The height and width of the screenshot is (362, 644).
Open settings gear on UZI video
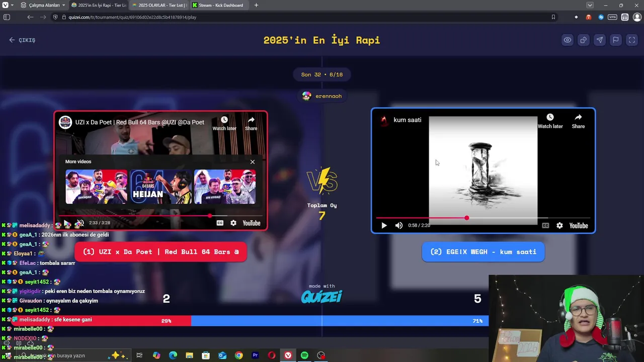[x=233, y=223]
